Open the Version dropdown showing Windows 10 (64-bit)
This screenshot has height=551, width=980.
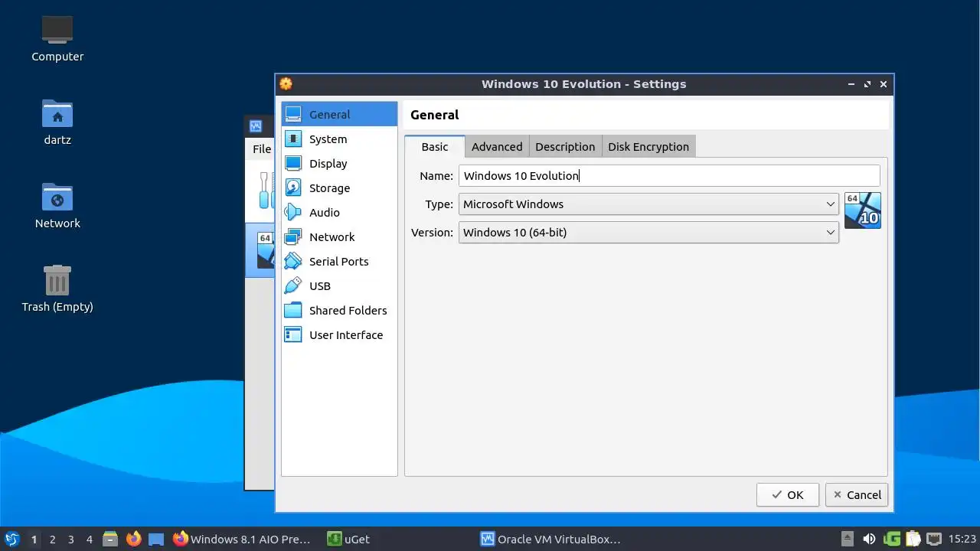(x=648, y=232)
